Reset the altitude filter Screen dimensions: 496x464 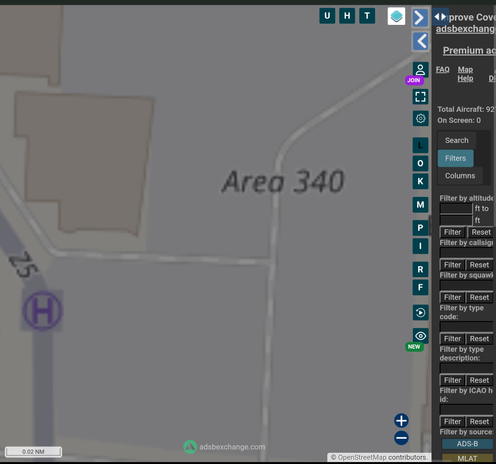point(481,232)
